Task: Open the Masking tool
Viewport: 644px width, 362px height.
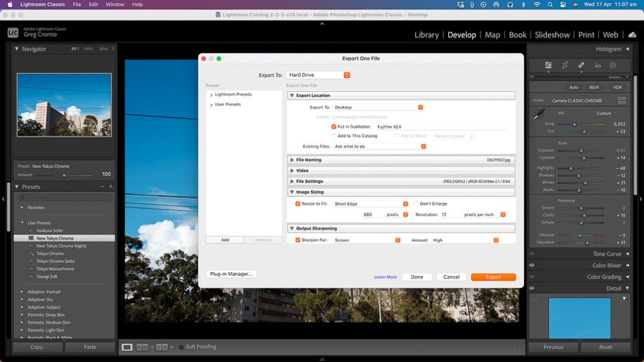Action: (613, 65)
